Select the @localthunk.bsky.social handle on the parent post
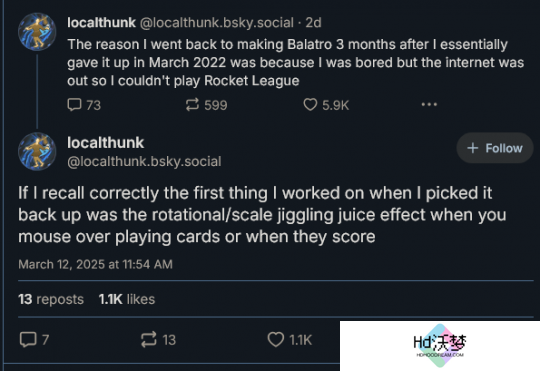Screen dimensions: 540x371 (217, 23)
